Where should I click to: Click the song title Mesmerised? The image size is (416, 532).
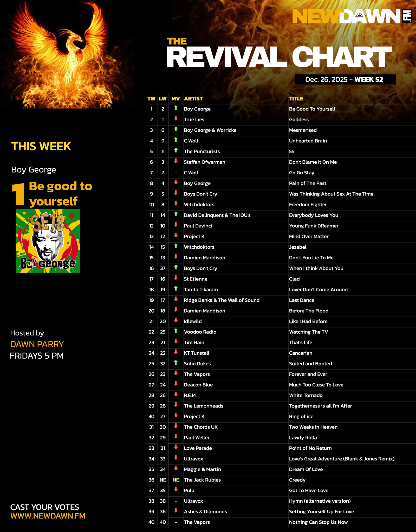pos(303,130)
